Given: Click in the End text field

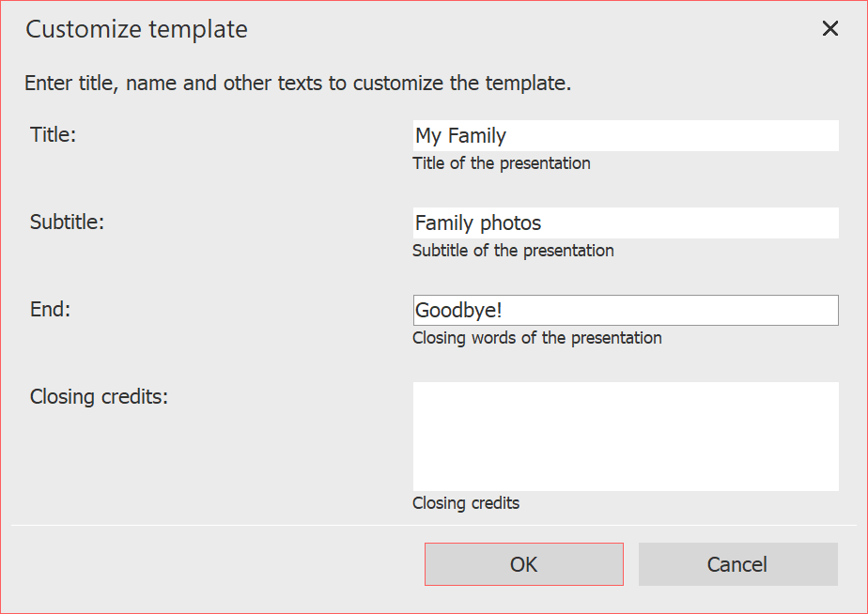Looking at the screenshot, I should 625,310.
